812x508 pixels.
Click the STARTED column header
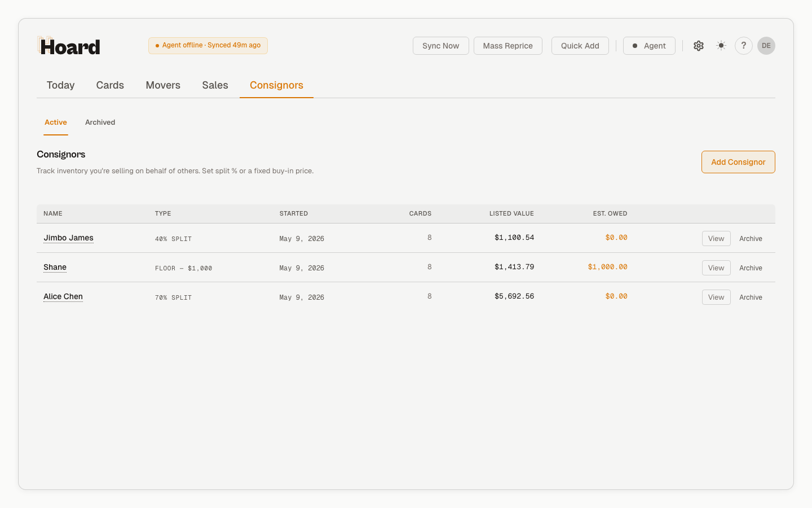pyautogui.click(x=294, y=213)
